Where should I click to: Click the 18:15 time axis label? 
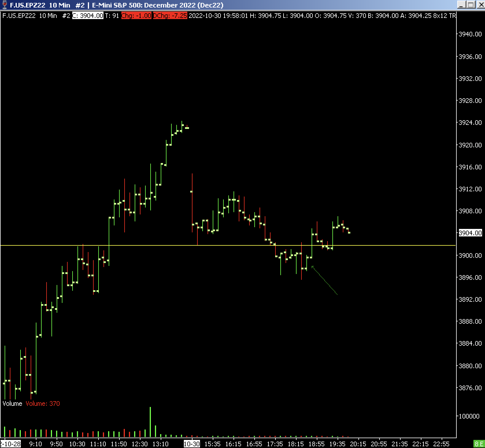click(296, 444)
